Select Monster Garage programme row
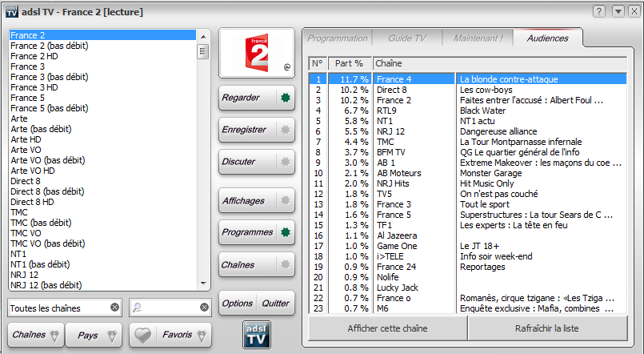644x354 pixels. (x=468, y=173)
